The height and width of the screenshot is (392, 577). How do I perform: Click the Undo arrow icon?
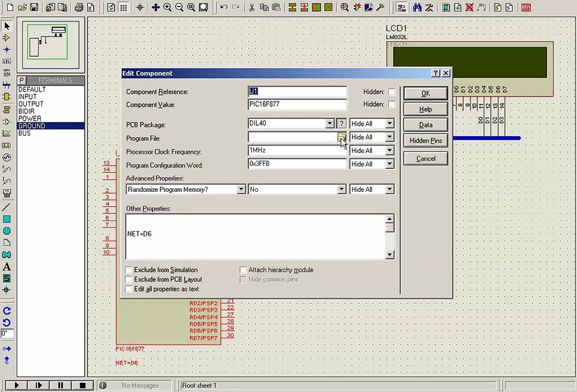click(x=224, y=8)
